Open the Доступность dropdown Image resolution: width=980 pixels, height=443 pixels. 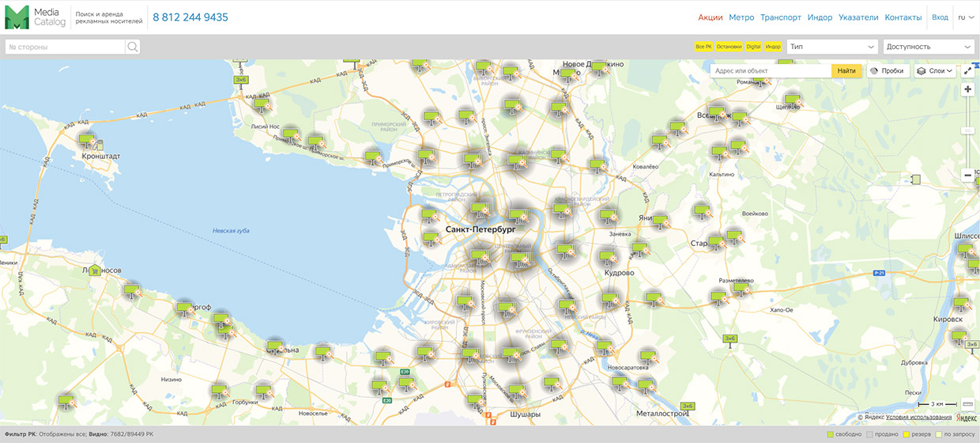(x=928, y=47)
